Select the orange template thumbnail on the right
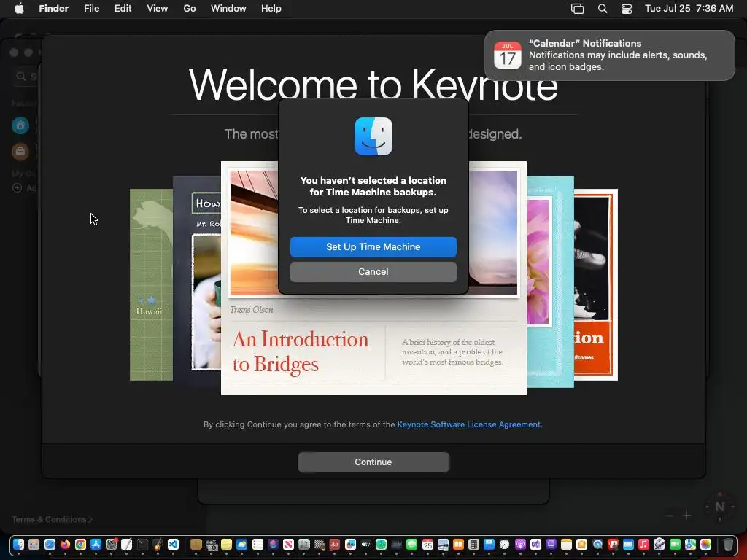 point(595,285)
